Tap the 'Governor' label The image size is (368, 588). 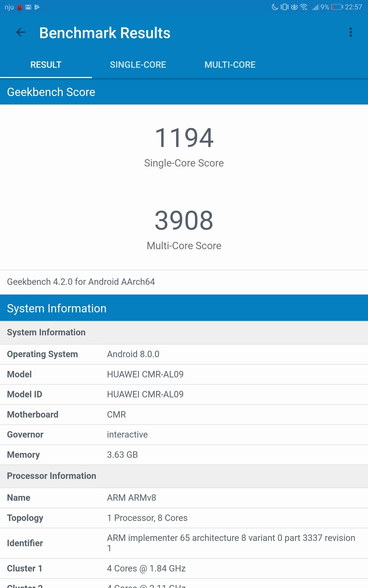(x=25, y=434)
